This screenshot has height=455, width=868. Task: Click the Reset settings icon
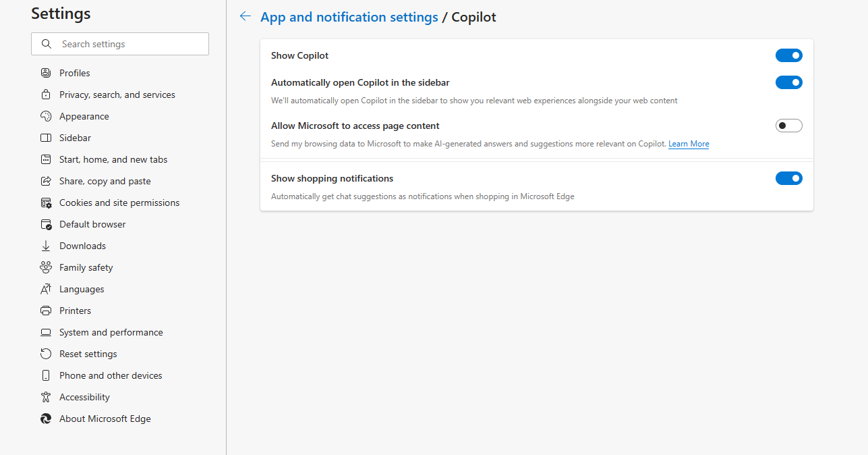click(46, 354)
